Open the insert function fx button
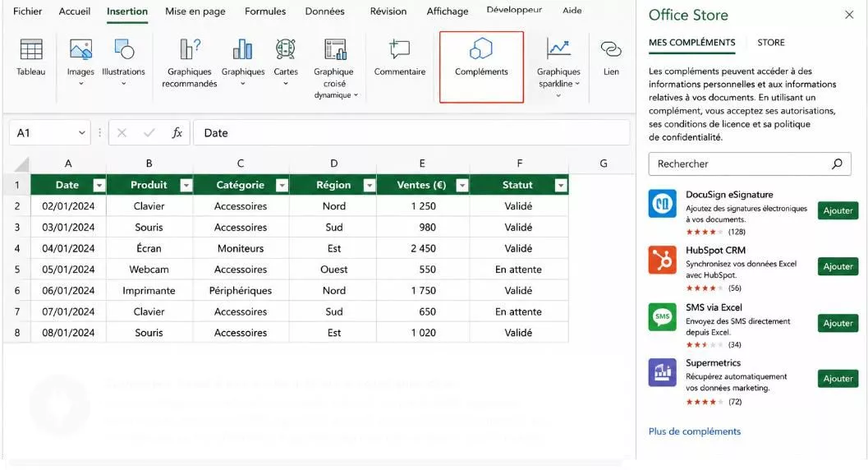868x470 pixels. click(x=177, y=133)
